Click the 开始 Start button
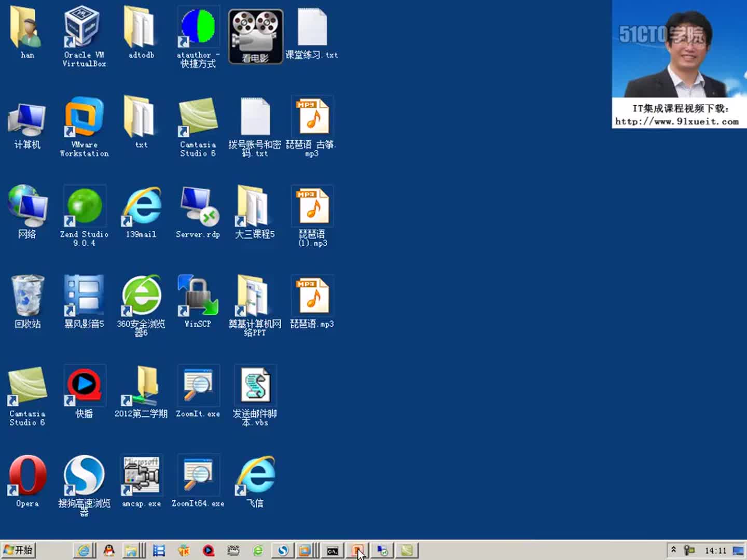The width and height of the screenshot is (747, 560). click(18, 550)
